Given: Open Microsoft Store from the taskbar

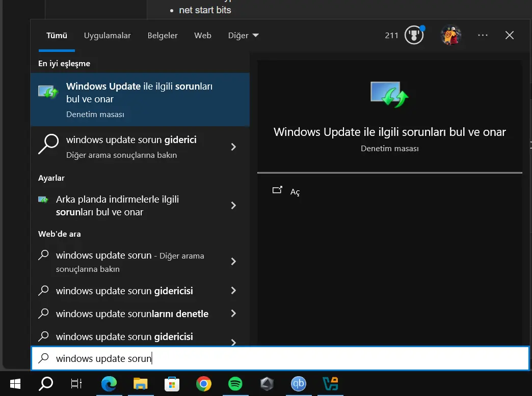Looking at the screenshot, I should tap(172, 383).
